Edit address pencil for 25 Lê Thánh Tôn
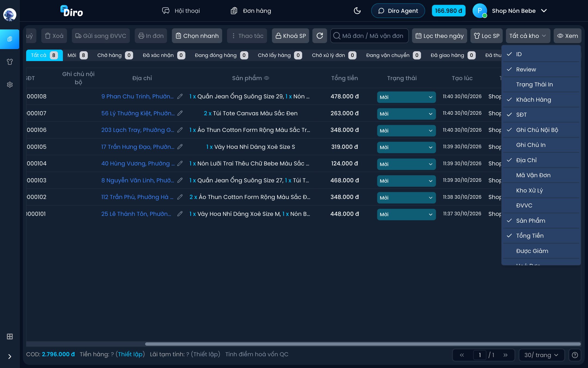The height and width of the screenshot is (368, 588). (x=180, y=214)
